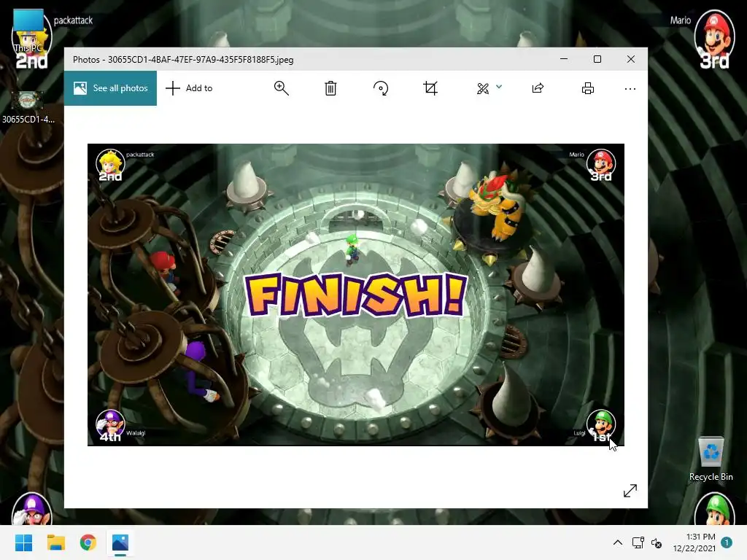Delete the photo using trash icon

click(330, 88)
